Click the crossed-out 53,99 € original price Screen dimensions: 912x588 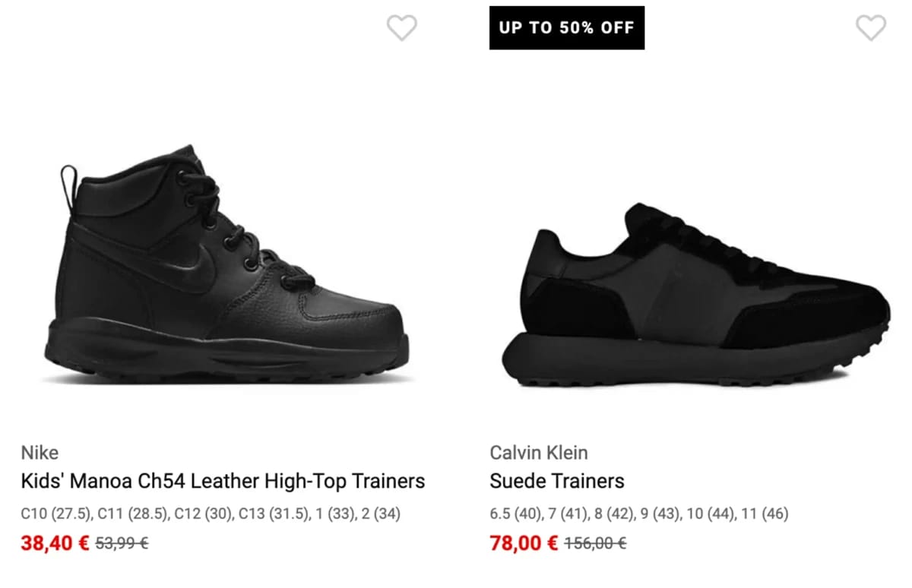coord(122,544)
